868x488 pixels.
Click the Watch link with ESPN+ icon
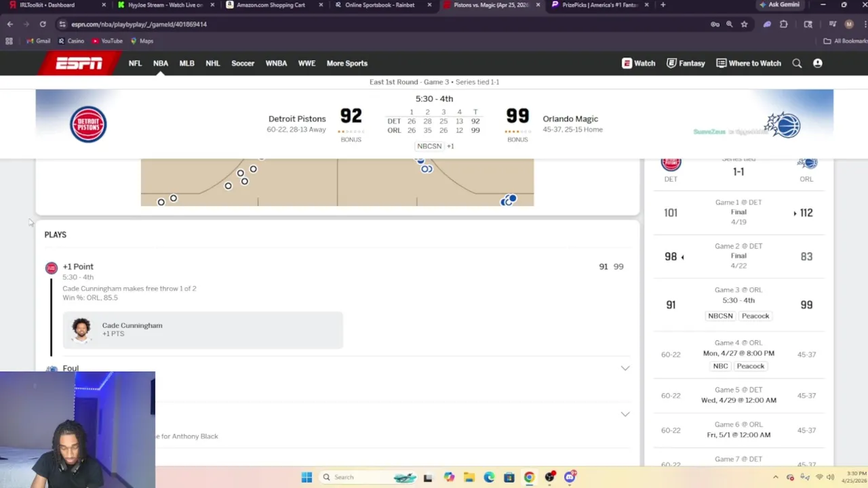[x=638, y=63]
